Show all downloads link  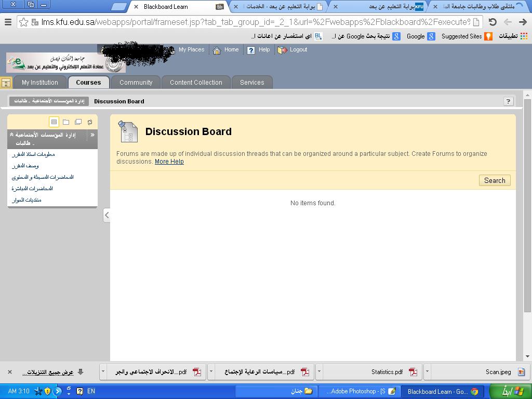click(x=48, y=372)
